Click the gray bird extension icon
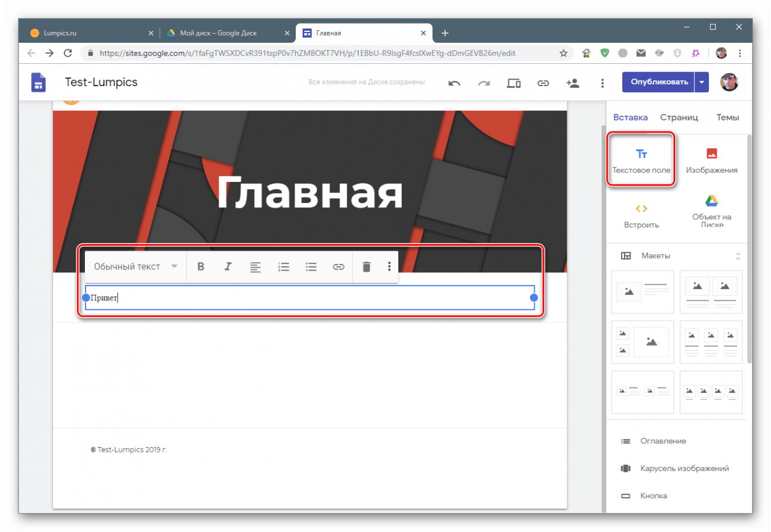The width and height of the screenshot is (771, 532). pos(660,53)
